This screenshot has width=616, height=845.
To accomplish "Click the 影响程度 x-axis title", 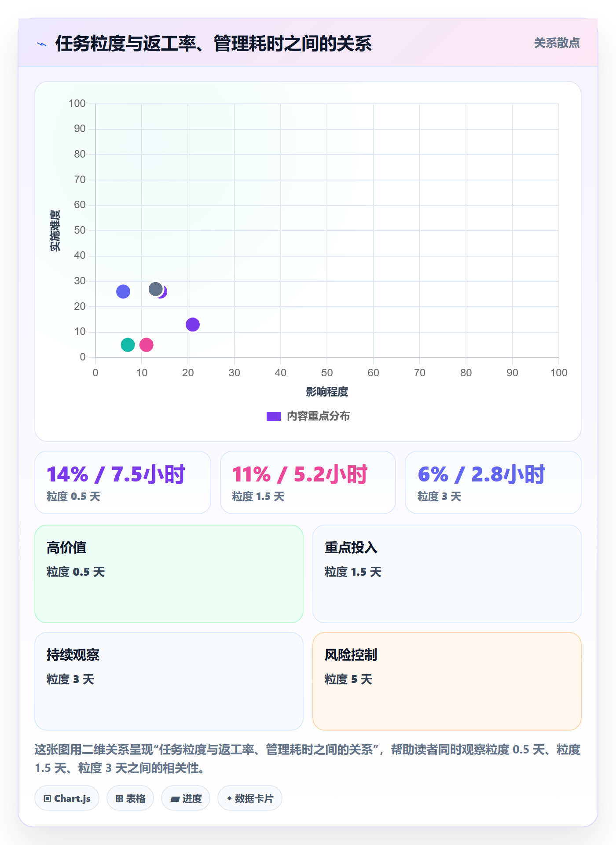I will coord(327,392).
